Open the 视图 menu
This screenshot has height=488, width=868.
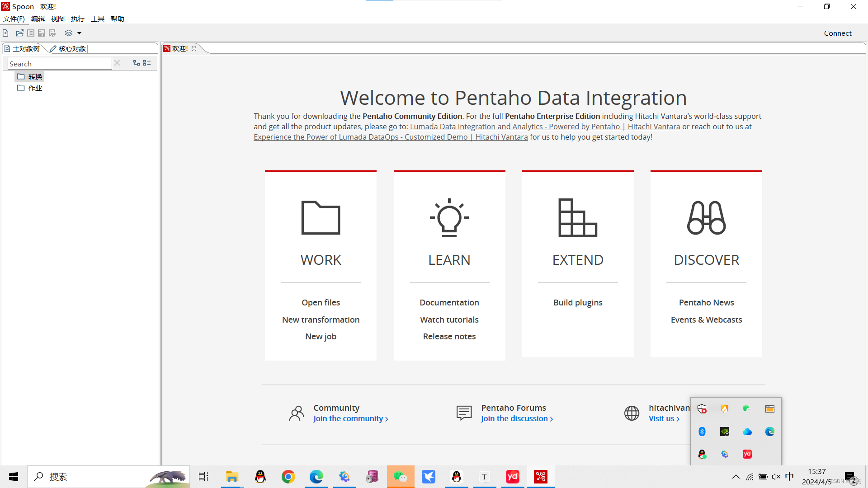pyautogui.click(x=58, y=19)
